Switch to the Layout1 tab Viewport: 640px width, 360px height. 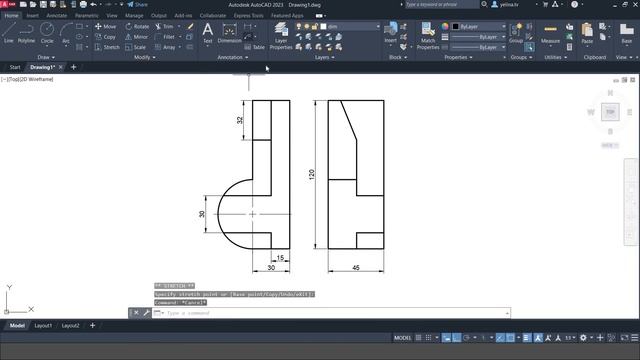coord(43,326)
